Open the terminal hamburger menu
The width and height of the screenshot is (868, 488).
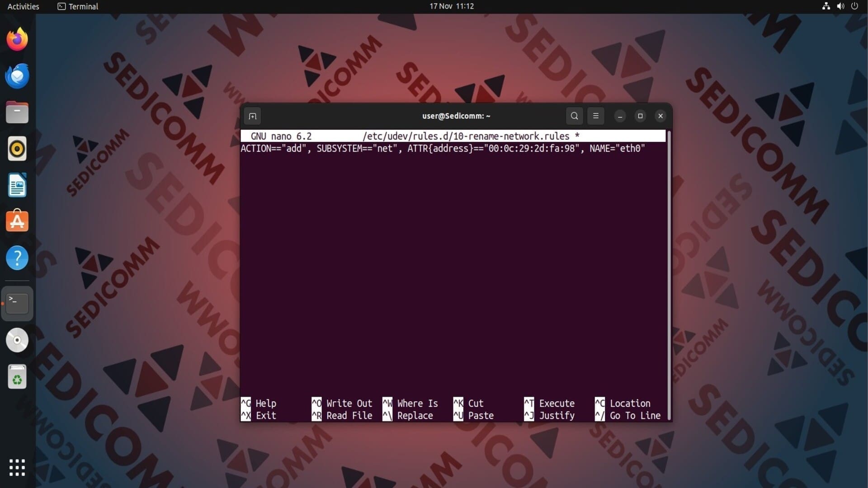click(x=595, y=116)
